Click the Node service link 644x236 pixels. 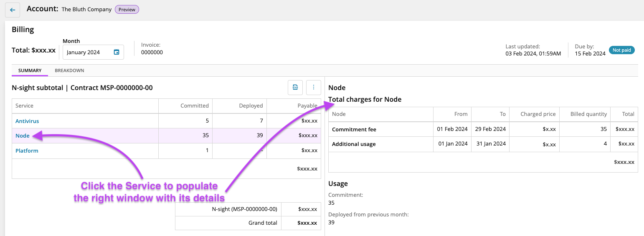coord(23,136)
